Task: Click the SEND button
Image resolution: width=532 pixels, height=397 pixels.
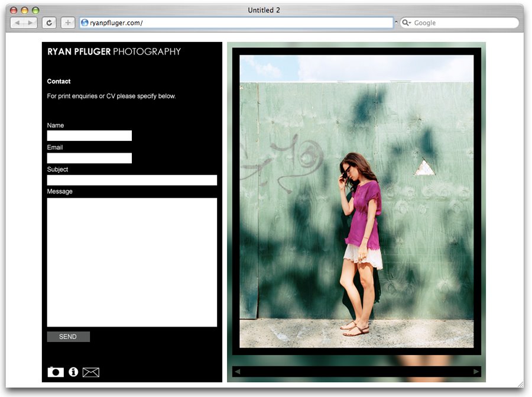Action: (68, 337)
